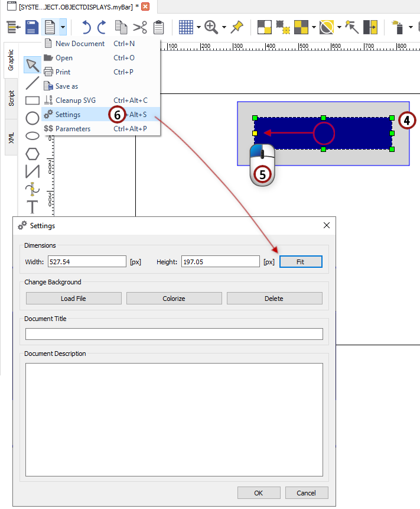The image size is (420, 509).
Task: Expand the zoom magnifier dropdown arrow
Action: (x=224, y=27)
